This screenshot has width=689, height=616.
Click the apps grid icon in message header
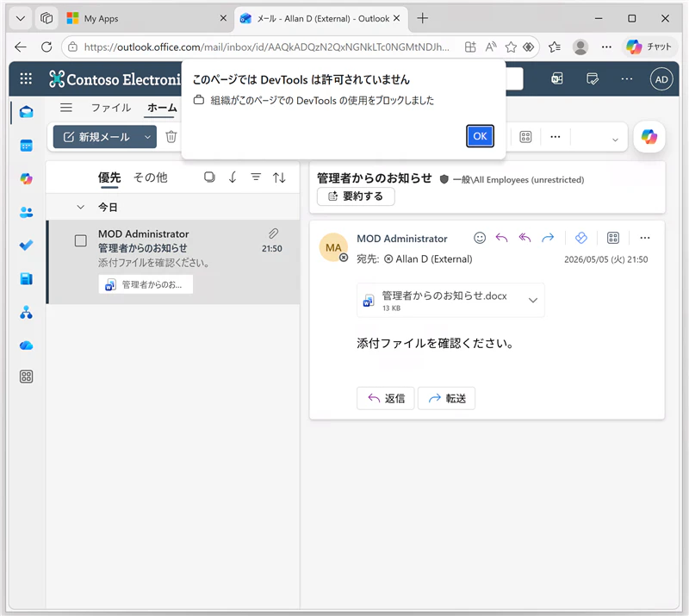tap(613, 238)
